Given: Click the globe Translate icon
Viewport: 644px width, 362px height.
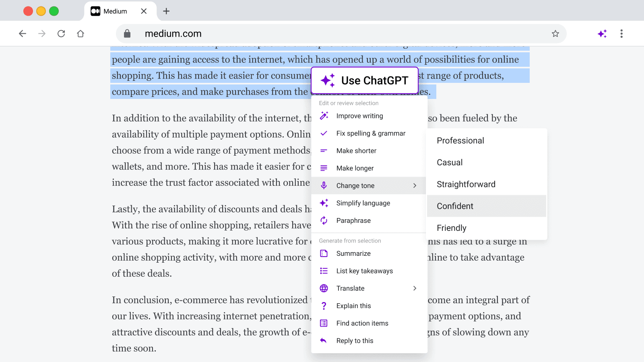Looking at the screenshot, I should (324, 288).
